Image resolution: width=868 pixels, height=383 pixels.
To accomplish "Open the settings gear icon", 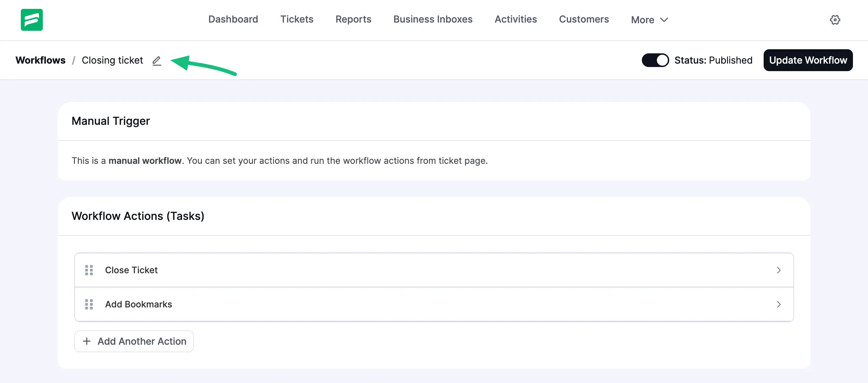I will [835, 20].
